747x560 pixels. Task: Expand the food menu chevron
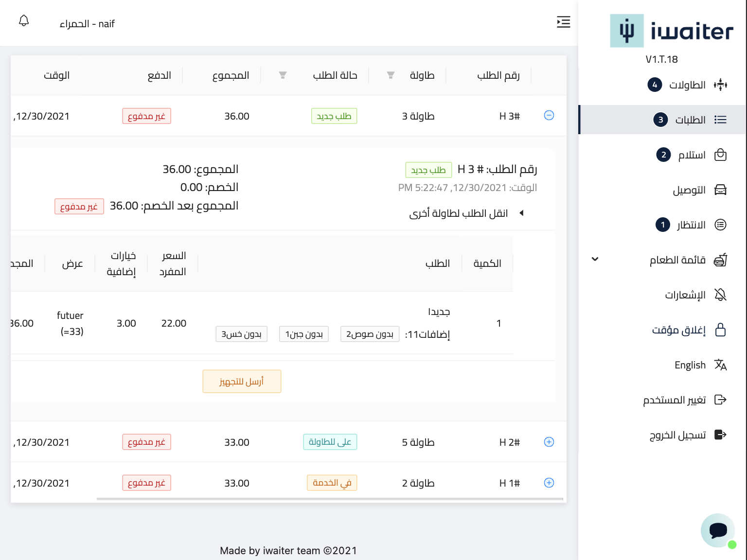pyautogui.click(x=595, y=259)
